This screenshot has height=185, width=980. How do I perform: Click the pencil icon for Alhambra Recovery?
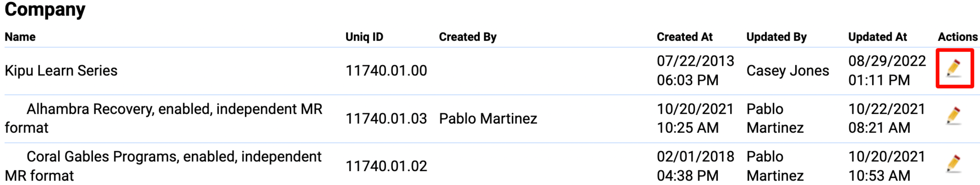coord(954,116)
